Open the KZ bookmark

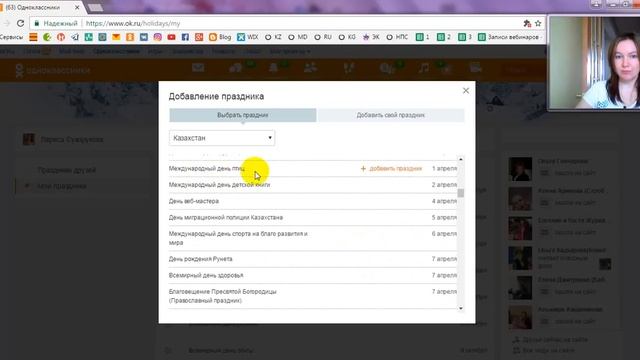(x=273, y=37)
